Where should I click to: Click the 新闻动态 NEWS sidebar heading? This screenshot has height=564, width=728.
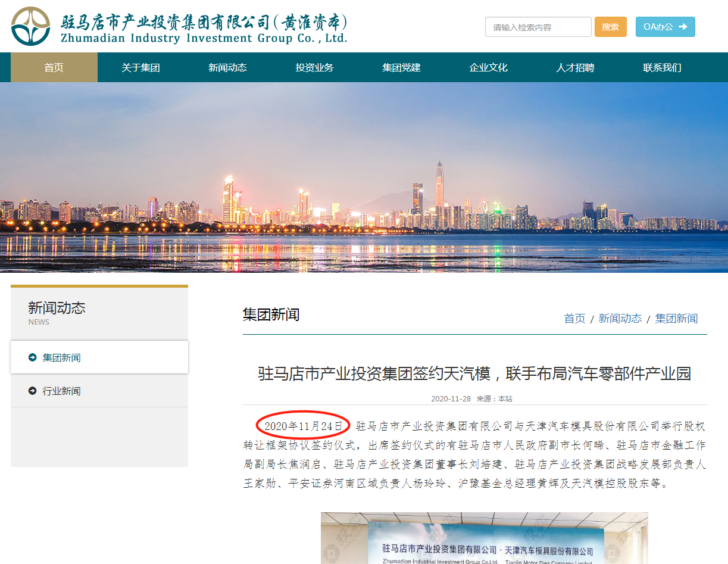point(57,313)
